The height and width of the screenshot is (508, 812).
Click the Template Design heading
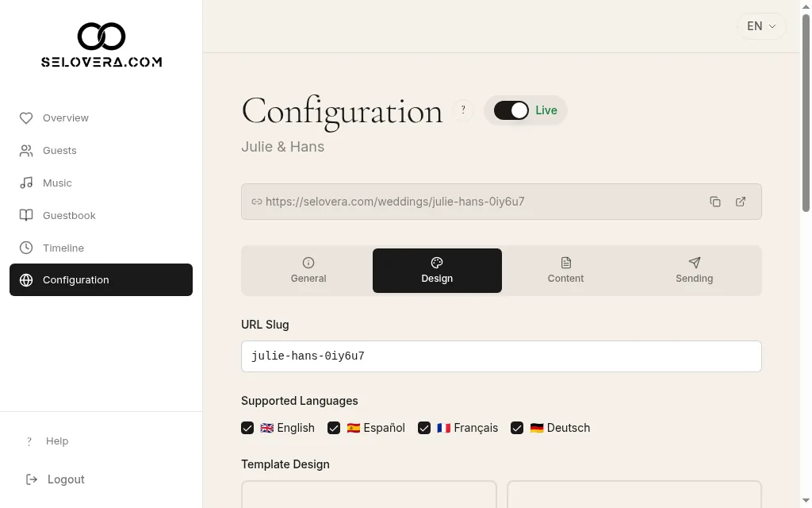tap(285, 464)
